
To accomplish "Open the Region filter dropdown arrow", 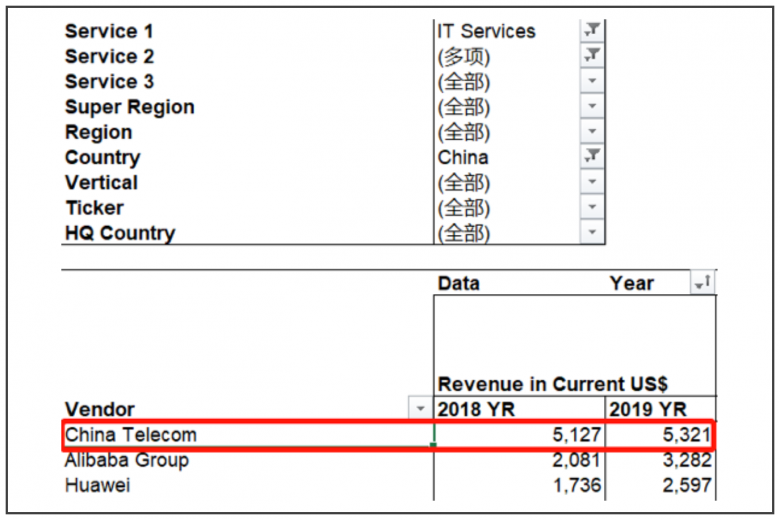I will pyautogui.click(x=592, y=131).
